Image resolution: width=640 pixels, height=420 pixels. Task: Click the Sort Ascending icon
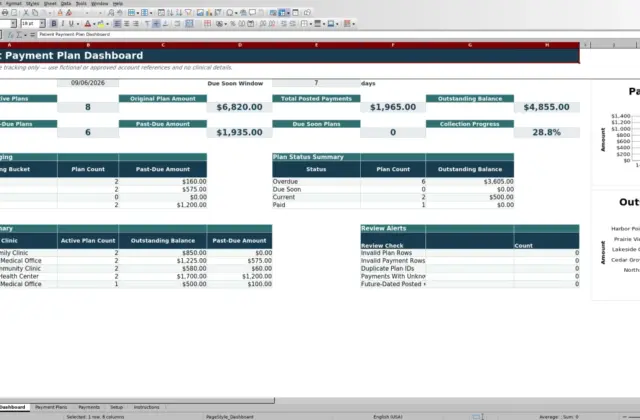170,13
